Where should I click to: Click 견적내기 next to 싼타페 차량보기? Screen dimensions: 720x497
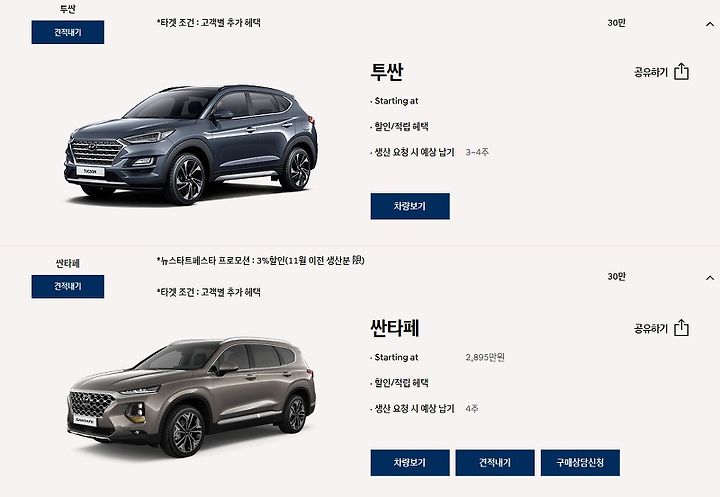tap(495, 463)
